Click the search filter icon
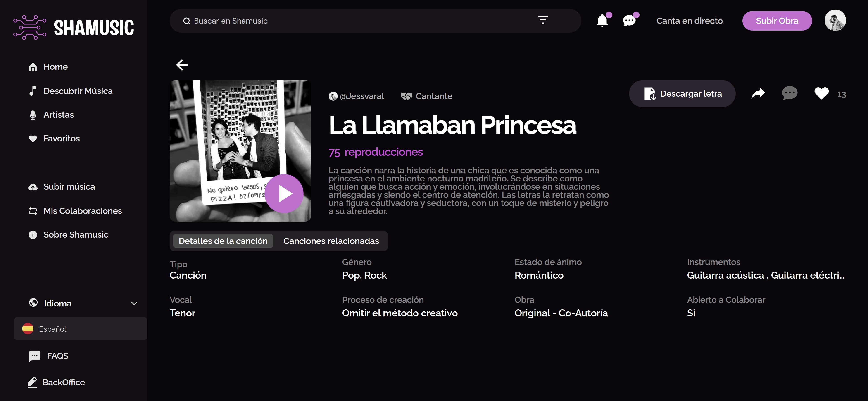This screenshot has width=868, height=401. tap(542, 20)
